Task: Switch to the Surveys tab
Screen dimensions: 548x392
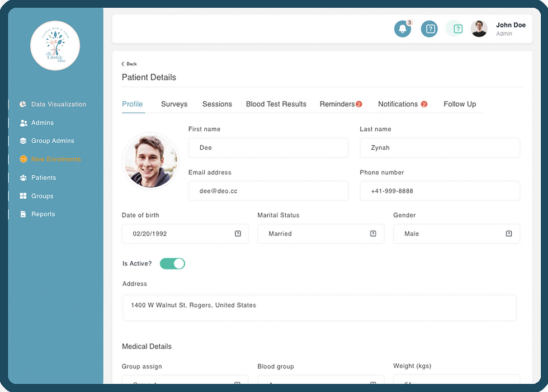Action: (x=174, y=104)
